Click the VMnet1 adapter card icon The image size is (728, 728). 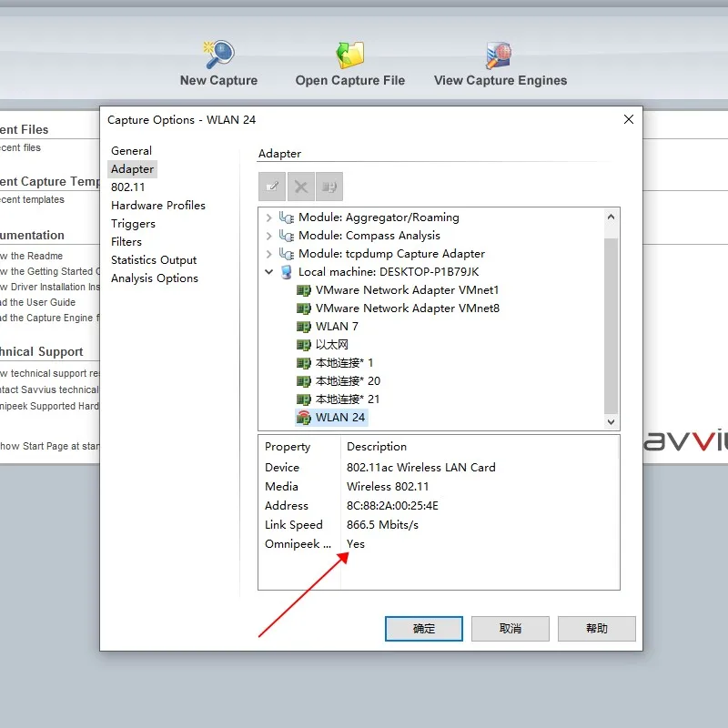[304, 290]
